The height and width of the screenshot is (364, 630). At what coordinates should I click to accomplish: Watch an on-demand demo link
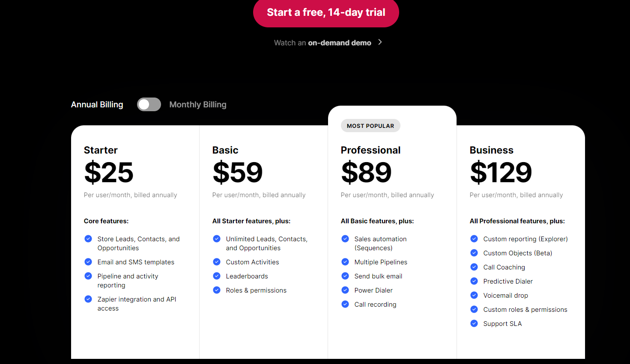pyautogui.click(x=322, y=43)
